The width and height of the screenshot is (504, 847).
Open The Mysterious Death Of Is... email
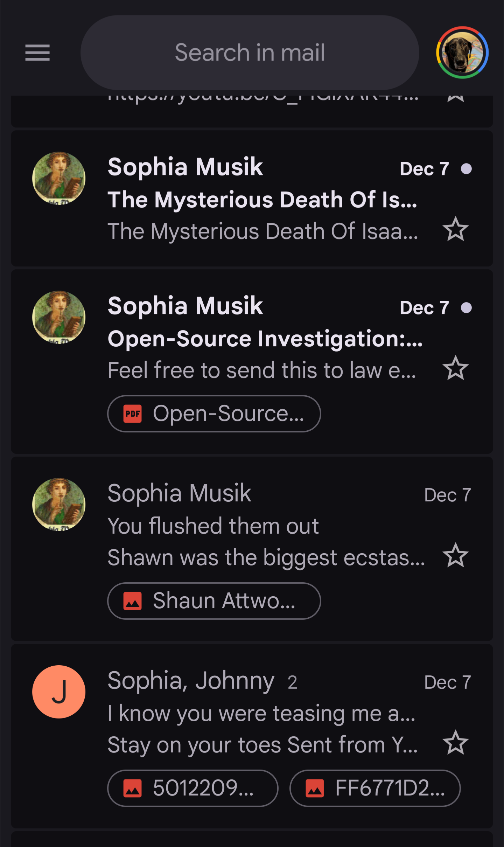pos(262,200)
